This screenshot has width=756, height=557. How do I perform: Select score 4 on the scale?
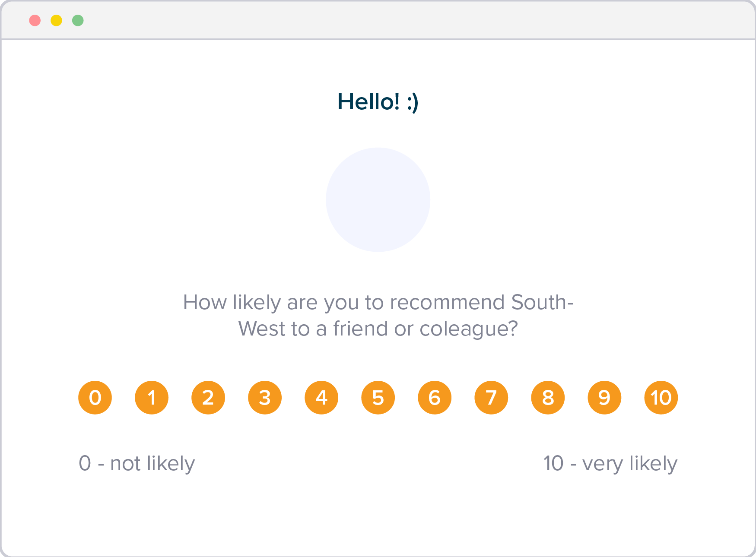coord(321,398)
